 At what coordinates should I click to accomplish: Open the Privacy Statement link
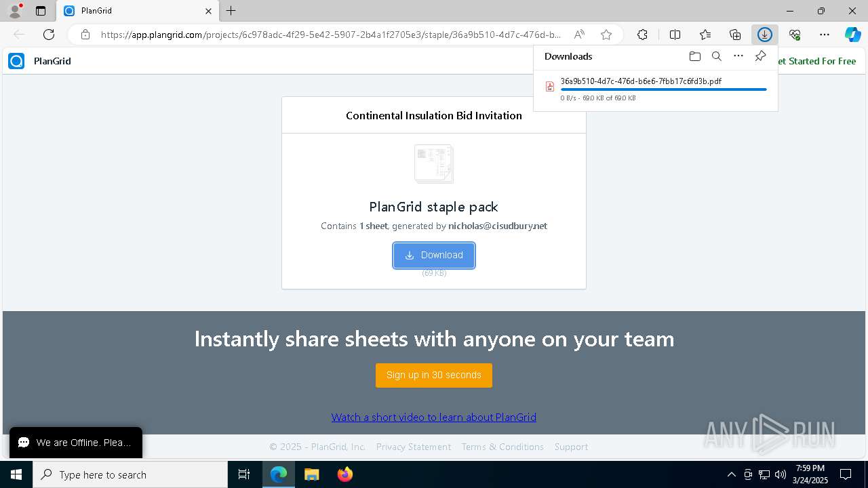click(414, 447)
